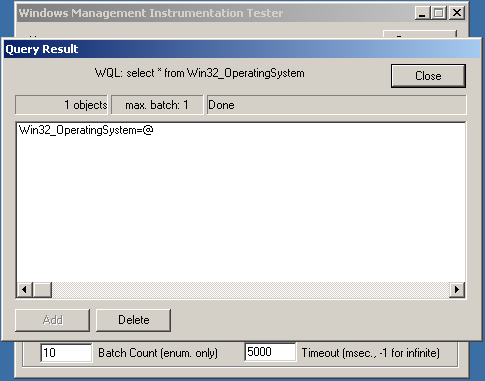Click the Batch Count input field
This screenshot has height=381, width=485.
[66, 353]
